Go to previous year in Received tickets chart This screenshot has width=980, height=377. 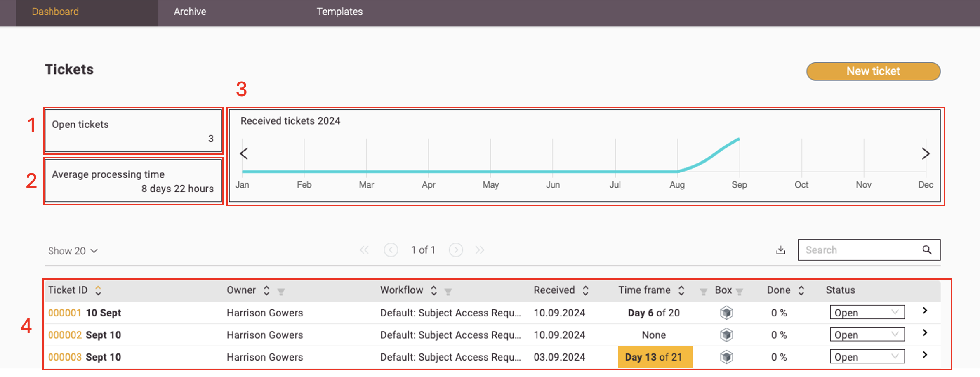point(244,153)
